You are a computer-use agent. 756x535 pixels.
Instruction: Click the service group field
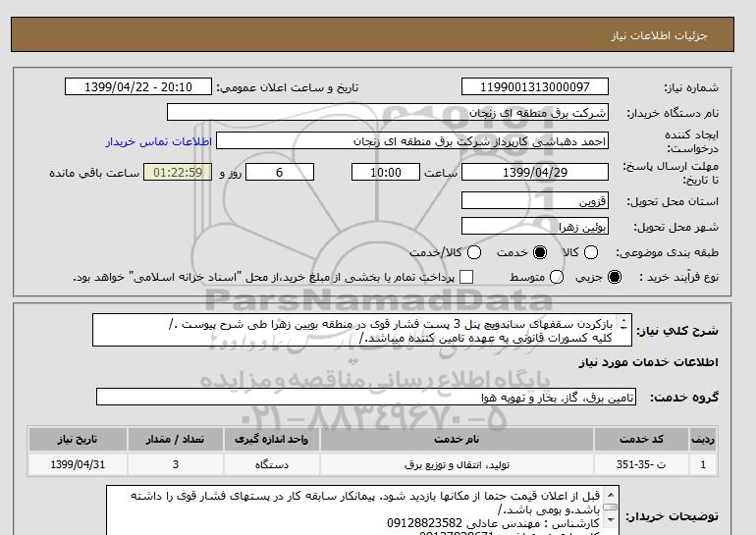pyautogui.click(x=366, y=398)
